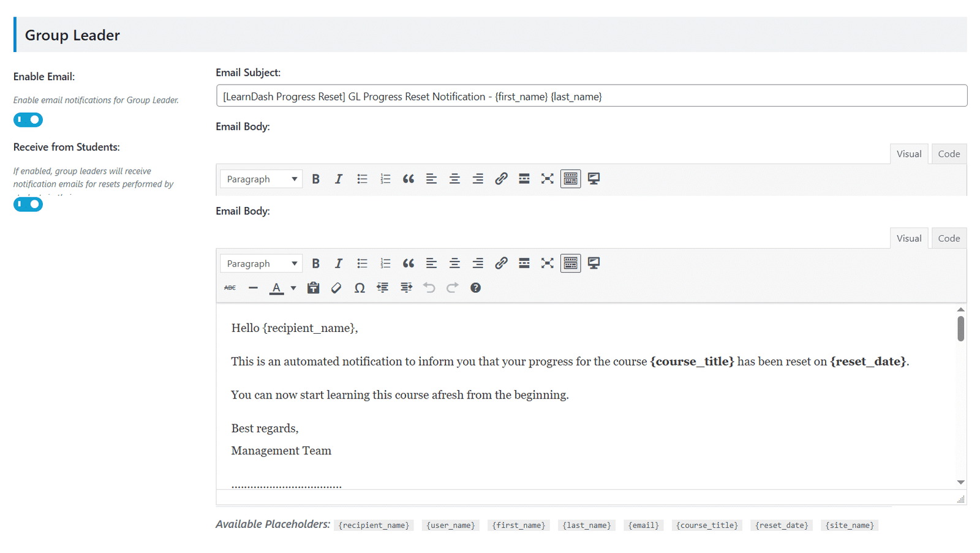Click the {course_title} placeholder tag
The image size is (980, 553).
[707, 525]
